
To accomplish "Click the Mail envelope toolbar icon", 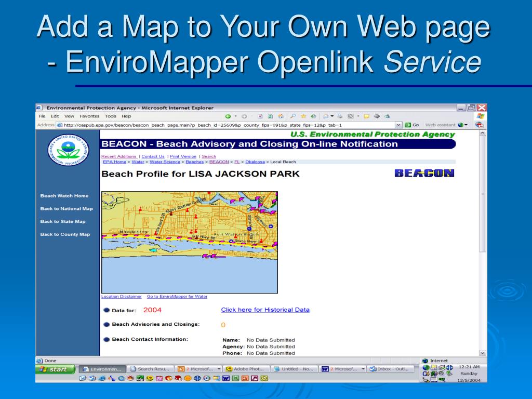I will click(x=326, y=116).
